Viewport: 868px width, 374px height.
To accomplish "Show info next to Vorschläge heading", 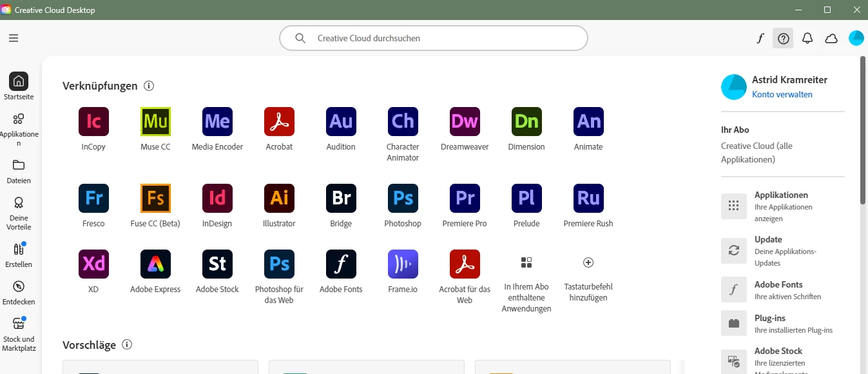I will [127, 344].
